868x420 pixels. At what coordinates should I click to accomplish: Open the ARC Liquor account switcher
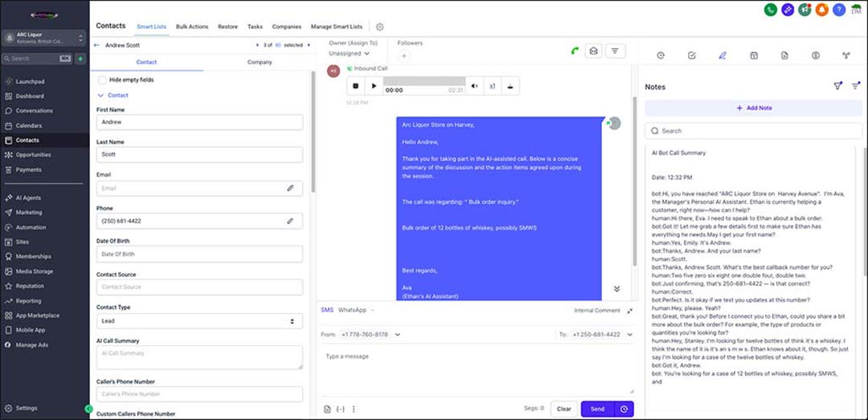(x=44, y=38)
